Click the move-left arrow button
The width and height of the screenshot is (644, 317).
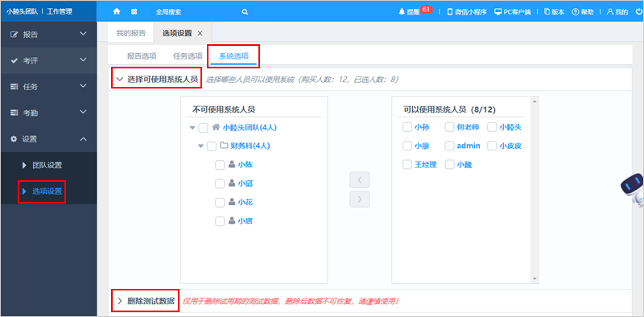pos(359,180)
